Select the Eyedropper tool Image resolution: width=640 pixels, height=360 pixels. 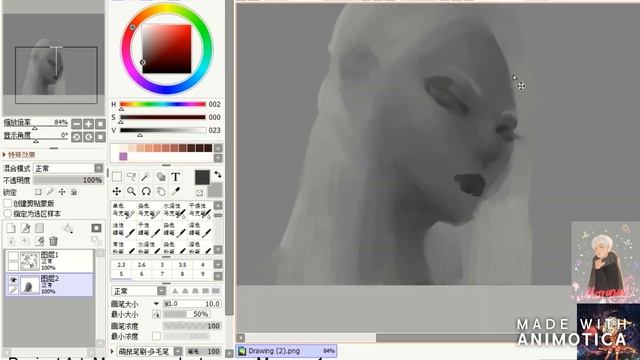pos(176,191)
